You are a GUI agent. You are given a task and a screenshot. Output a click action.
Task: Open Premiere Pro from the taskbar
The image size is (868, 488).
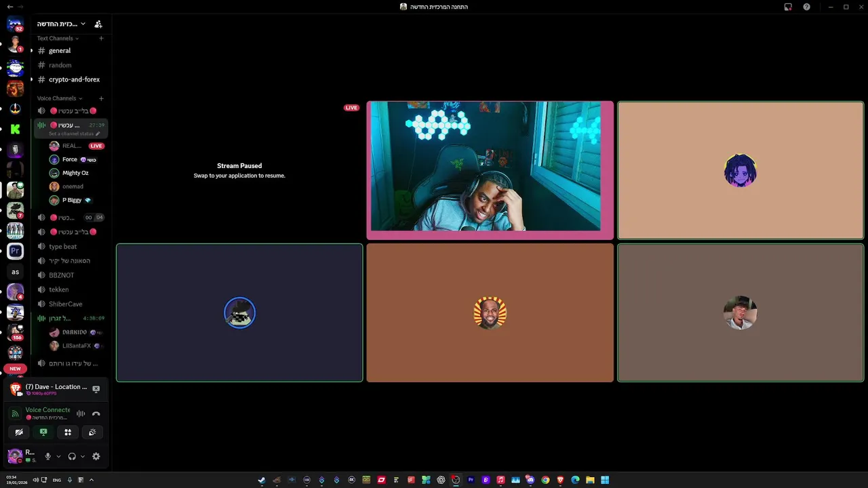pyautogui.click(x=471, y=480)
